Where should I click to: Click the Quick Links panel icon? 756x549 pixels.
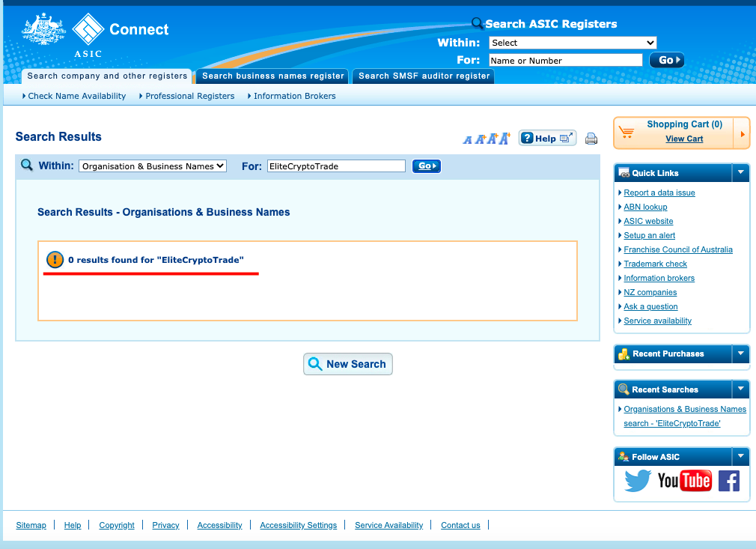(x=624, y=173)
